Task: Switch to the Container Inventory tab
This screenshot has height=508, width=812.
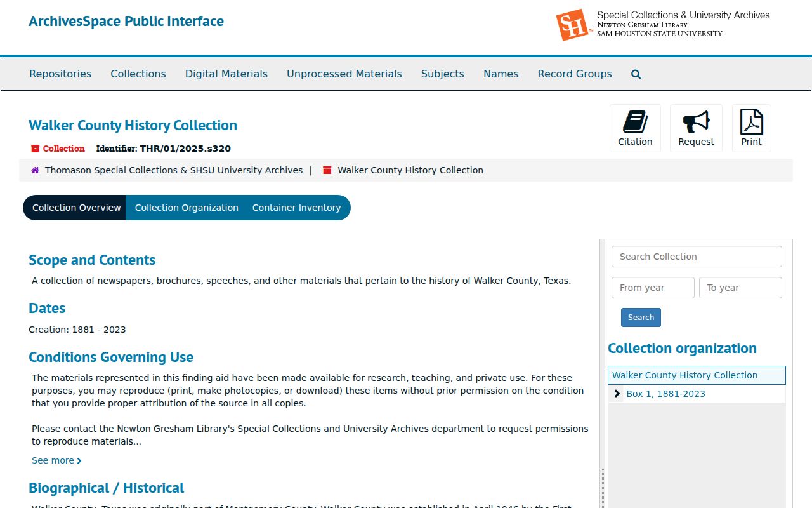Action: (297, 208)
